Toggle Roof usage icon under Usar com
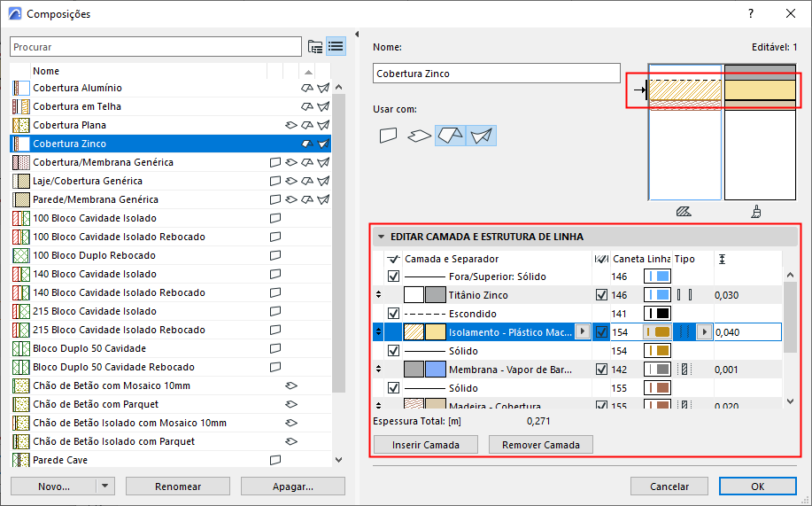This screenshot has width=812, height=506. click(x=450, y=136)
